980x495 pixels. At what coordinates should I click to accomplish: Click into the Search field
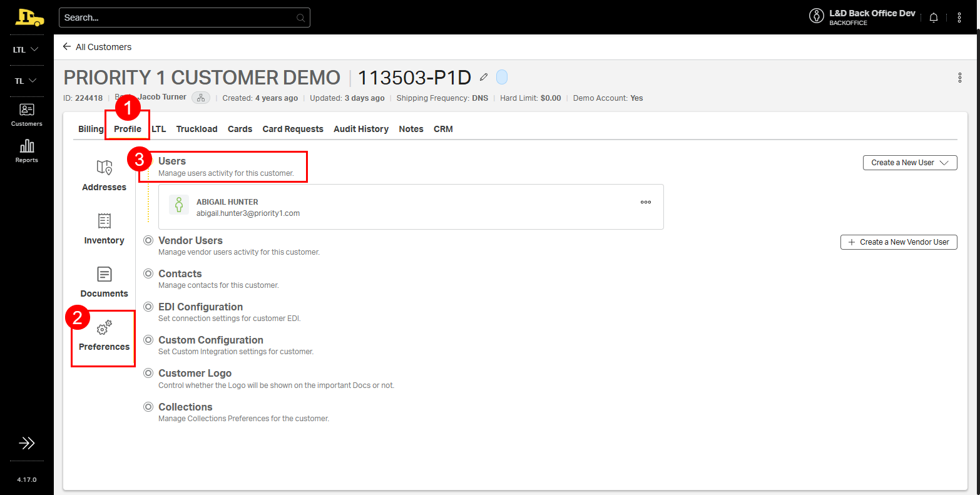pos(185,18)
